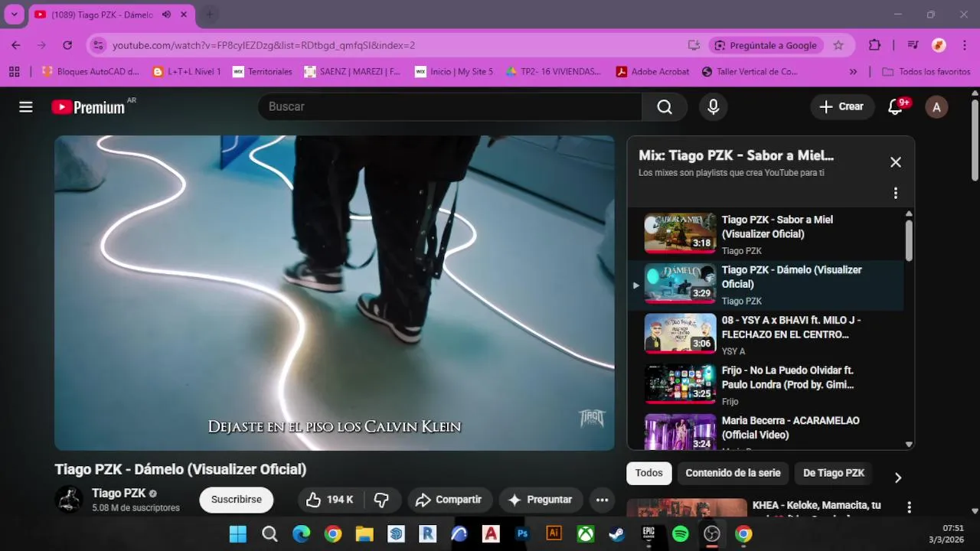Open the tab search dropdown arrow
Image resolution: width=980 pixels, height=551 pixels.
point(14,15)
